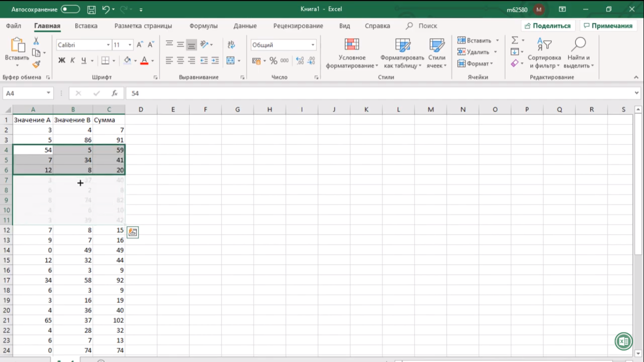644x362 pixels.
Task: Click the m62580 account name
Action: tap(517, 10)
